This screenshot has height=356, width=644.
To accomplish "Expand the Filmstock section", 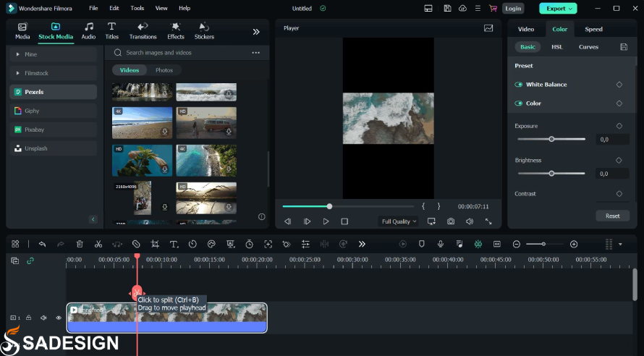I will 54,73.
